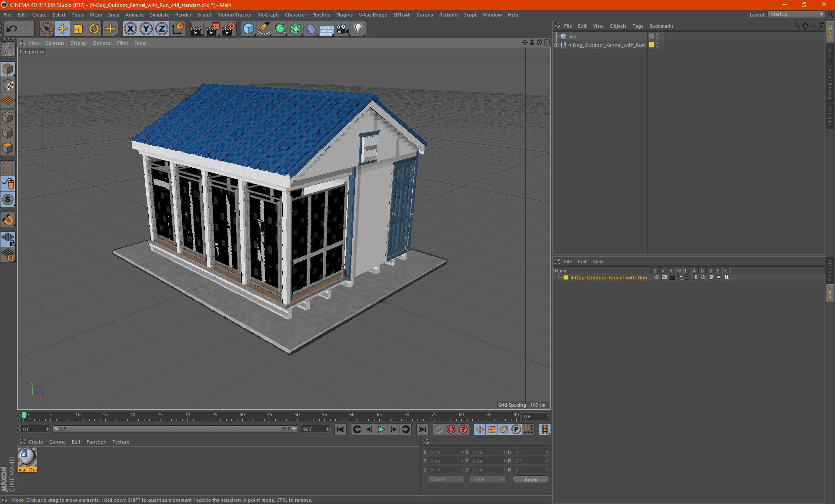Screen dimensions: 835x504
Task: Open the Array modeling objects
Action: click(x=296, y=29)
